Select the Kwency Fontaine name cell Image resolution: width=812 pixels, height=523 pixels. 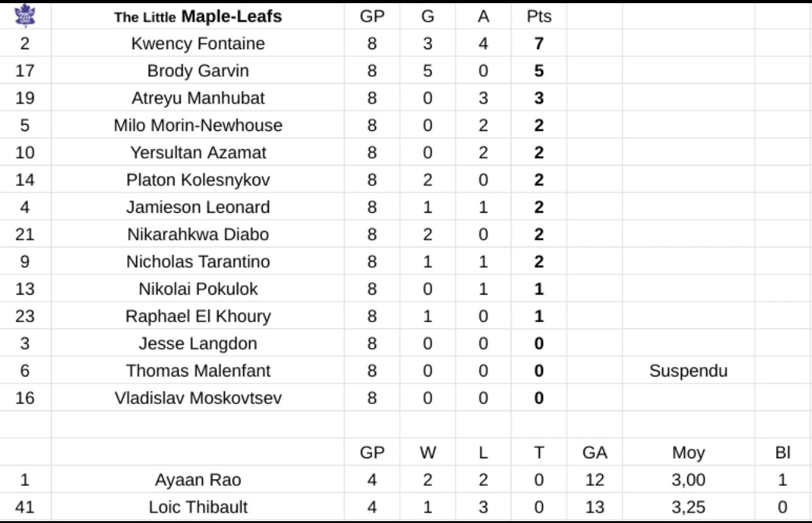click(198, 45)
